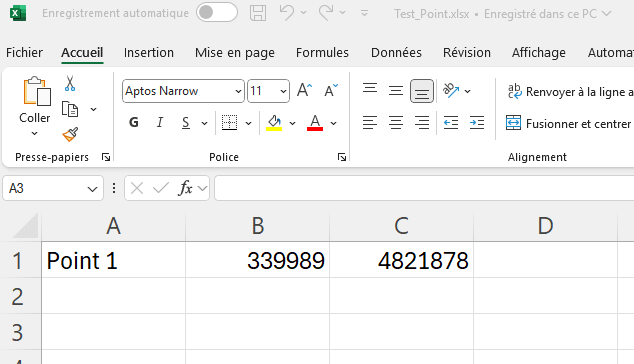Apply cell borders icon
Image resolution: width=634 pixels, height=364 pixels.
[229, 123]
